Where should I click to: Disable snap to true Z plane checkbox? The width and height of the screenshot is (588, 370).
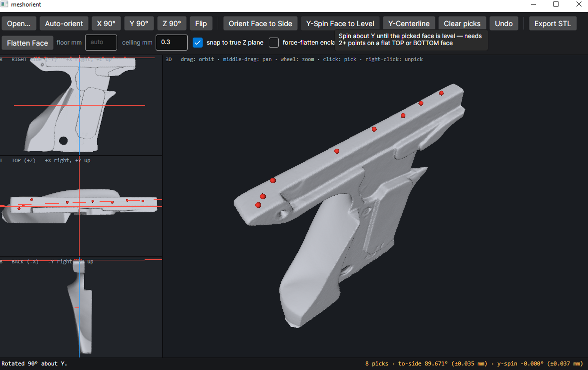point(198,43)
